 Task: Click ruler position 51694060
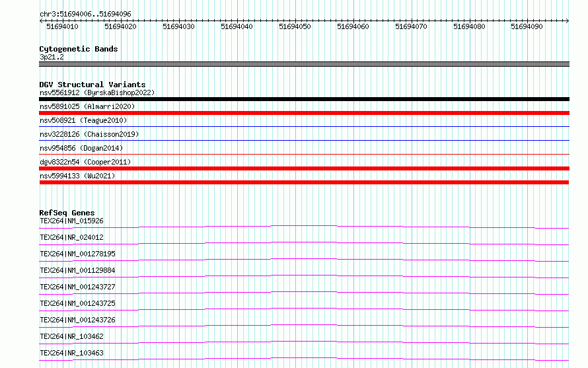click(x=353, y=26)
